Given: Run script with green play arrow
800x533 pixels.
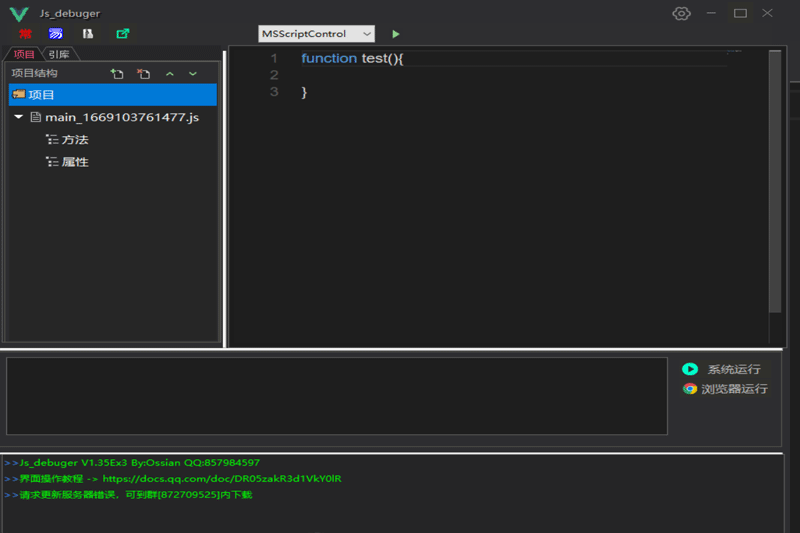Looking at the screenshot, I should [395, 34].
